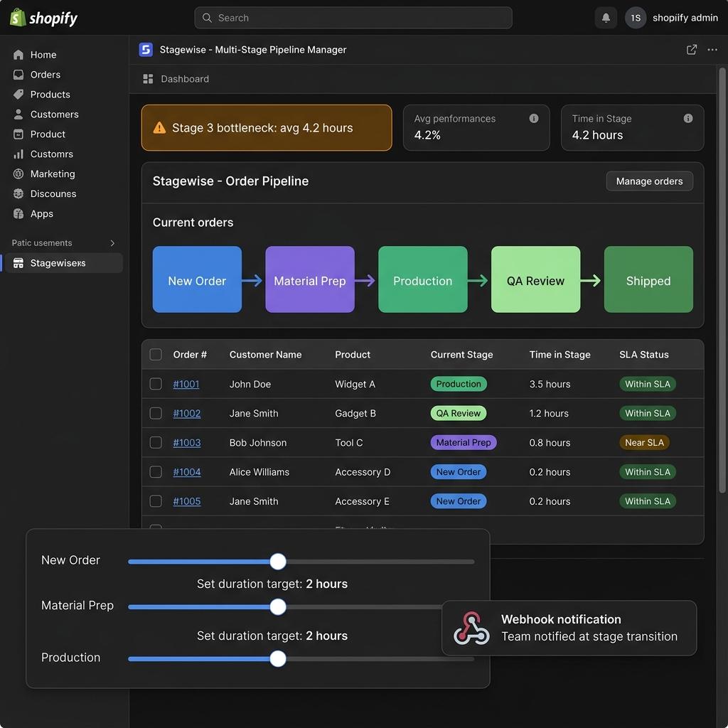
Task: Adjust the Production duration slider
Action: [278, 658]
